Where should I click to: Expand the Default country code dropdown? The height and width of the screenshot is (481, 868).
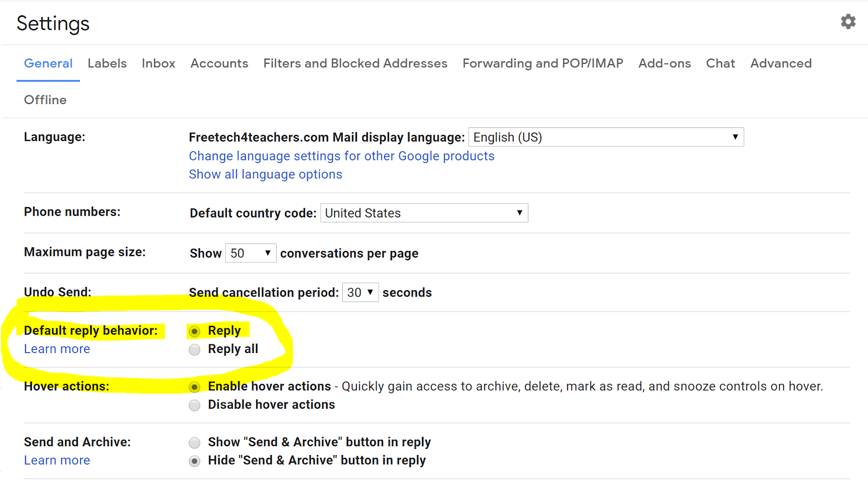click(424, 213)
